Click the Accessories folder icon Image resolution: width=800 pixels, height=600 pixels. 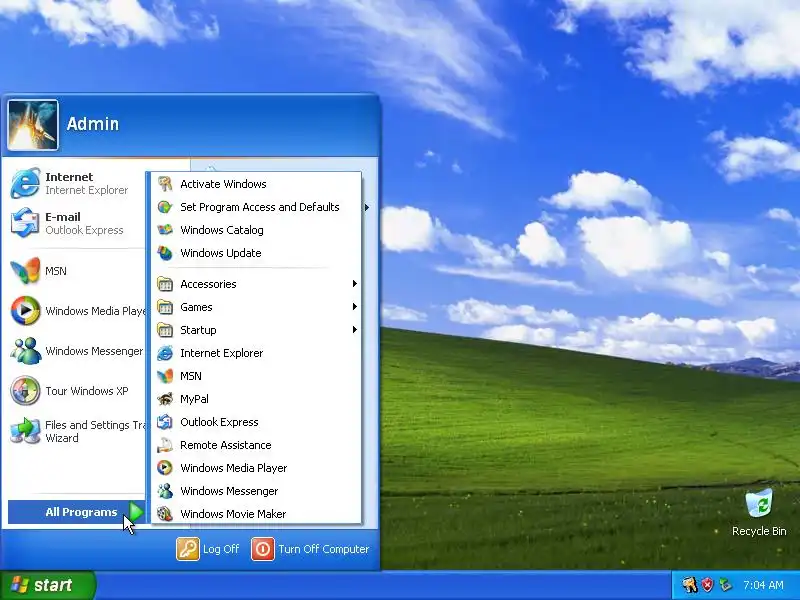(x=165, y=284)
